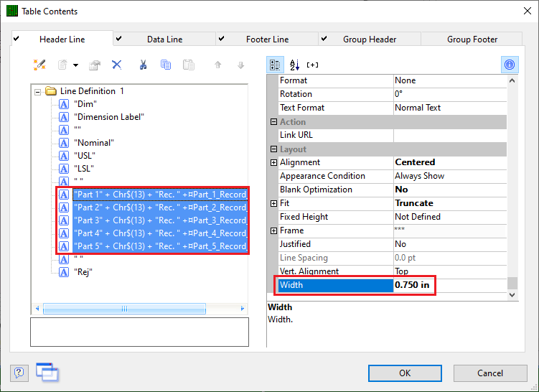Toggle the blue info description icon
This screenshot has height=392, width=539.
[x=510, y=65]
